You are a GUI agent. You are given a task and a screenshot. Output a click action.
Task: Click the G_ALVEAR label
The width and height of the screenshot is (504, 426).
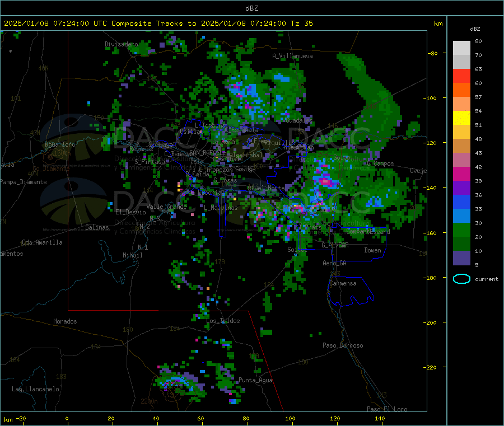tap(335, 245)
